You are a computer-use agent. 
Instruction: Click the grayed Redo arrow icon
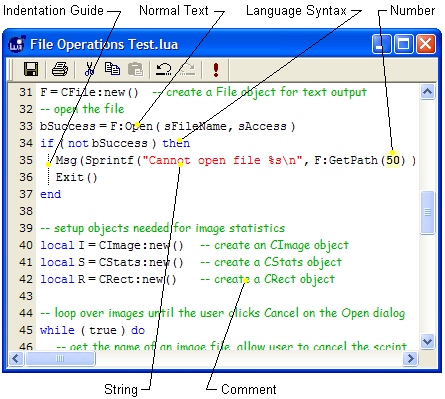coord(188,69)
